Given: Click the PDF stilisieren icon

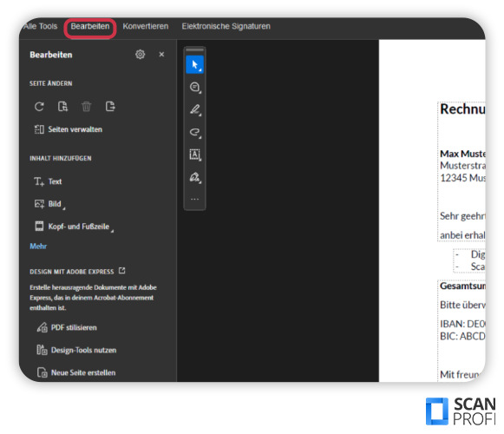Looking at the screenshot, I should point(43,327).
